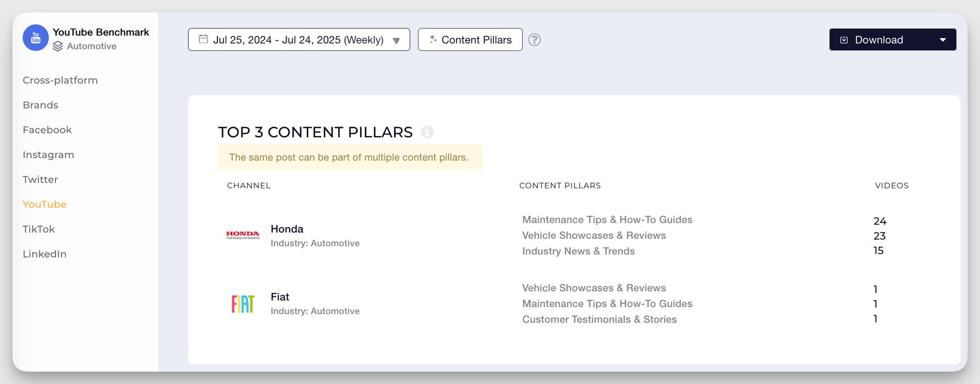Switch to Instagram section
The width and height of the screenshot is (980, 384).
pyautogui.click(x=49, y=154)
